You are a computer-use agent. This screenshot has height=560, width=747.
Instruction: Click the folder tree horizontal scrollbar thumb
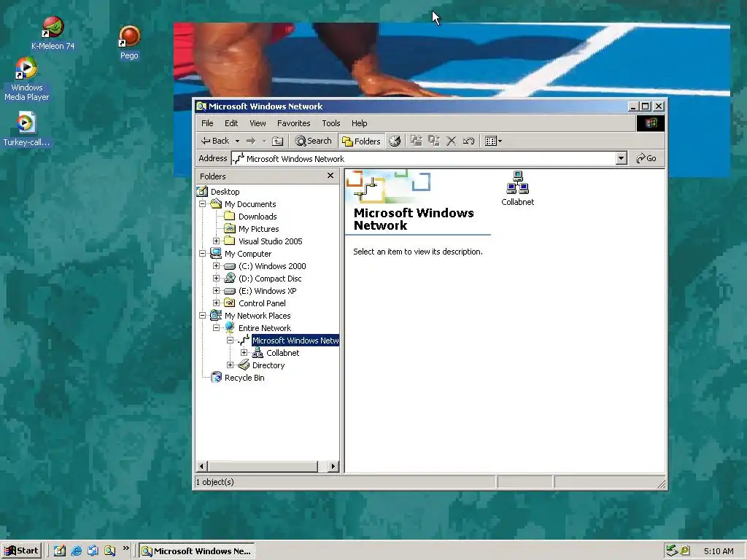pyautogui.click(x=263, y=466)
